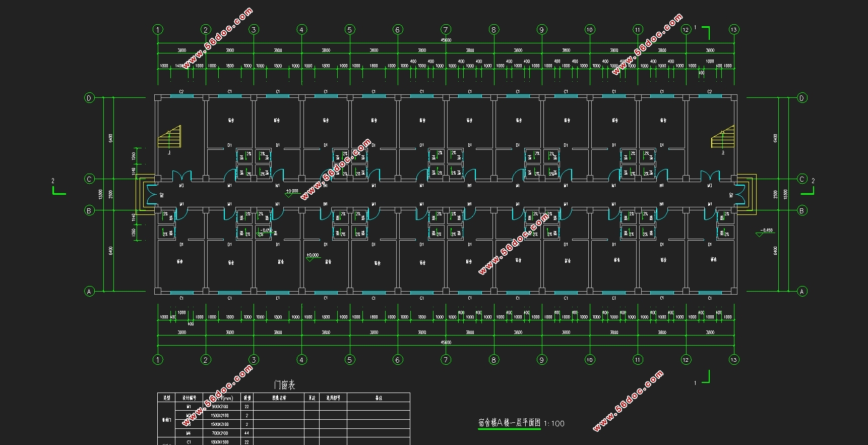Click the 图集名称 column header
Screen dimensions: 868x445
pos(279,398)
